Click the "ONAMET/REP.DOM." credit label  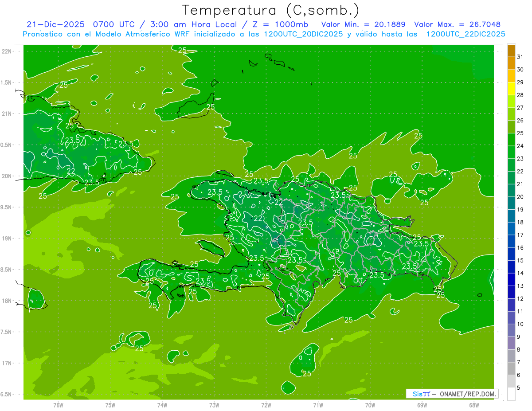[468, 394]
